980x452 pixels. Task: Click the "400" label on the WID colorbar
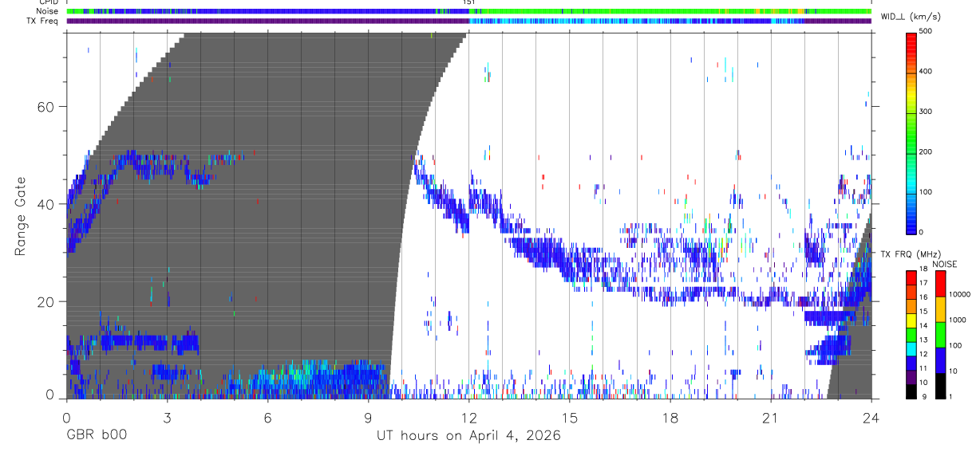tap(927, 72)
